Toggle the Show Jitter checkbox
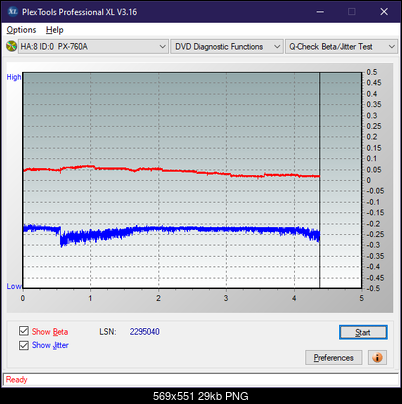Viewport: 402px width, 404px height. 24,345
